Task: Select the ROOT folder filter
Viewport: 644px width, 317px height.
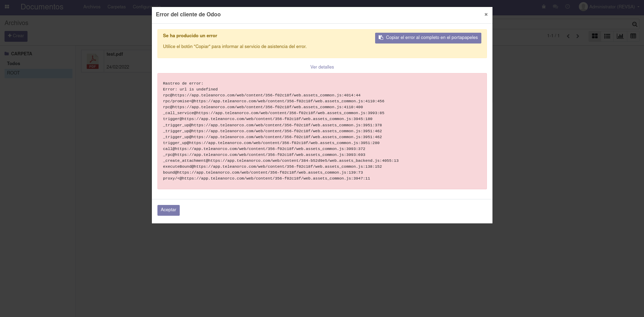Action: click(x=13, y=73)
